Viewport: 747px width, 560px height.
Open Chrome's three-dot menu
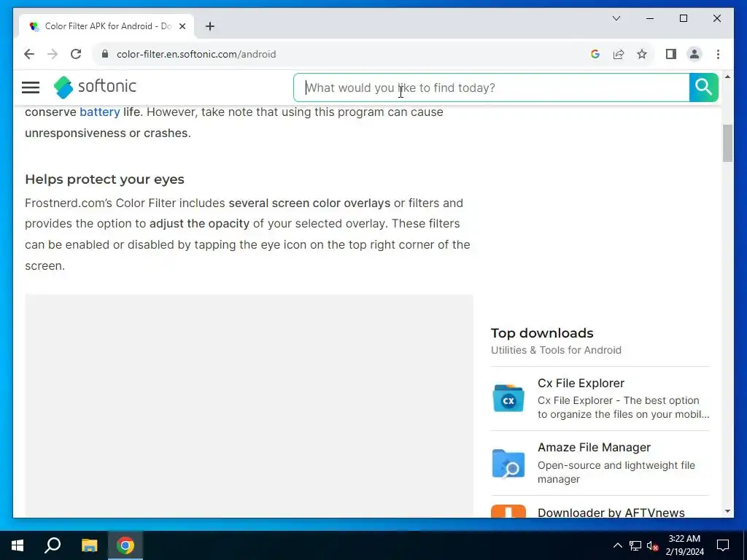718,54
